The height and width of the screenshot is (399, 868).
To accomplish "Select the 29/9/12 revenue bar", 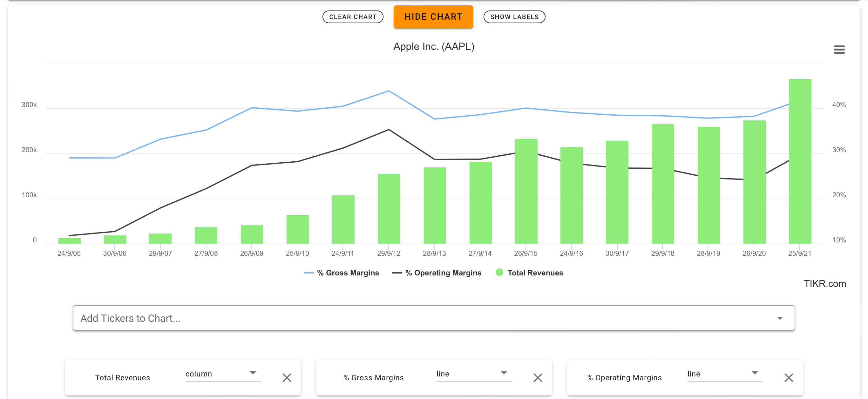I will click(389, 209).
